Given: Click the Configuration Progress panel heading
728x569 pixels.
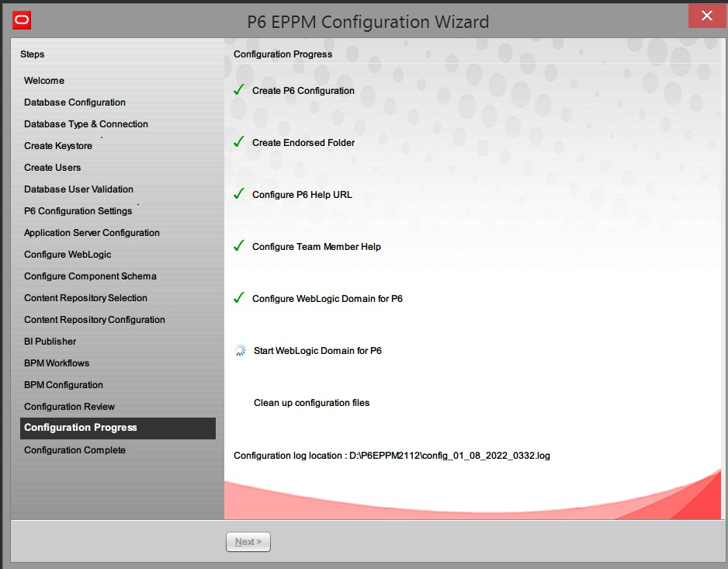Looking at the screenshot, I should pos(283,54).
